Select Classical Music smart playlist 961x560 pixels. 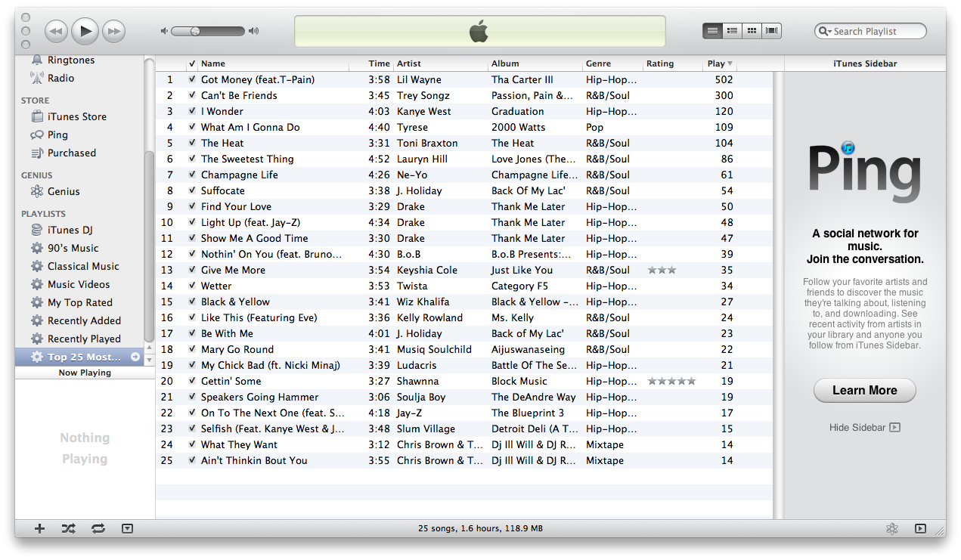click(x=83, y=266)
